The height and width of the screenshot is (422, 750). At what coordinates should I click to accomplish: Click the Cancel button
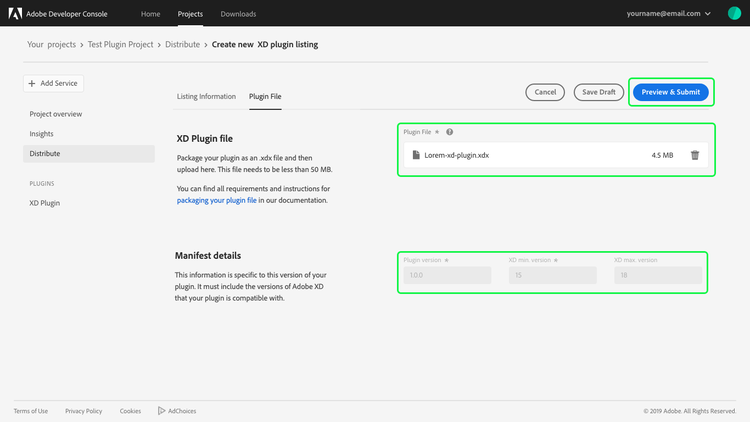[545, 92]
